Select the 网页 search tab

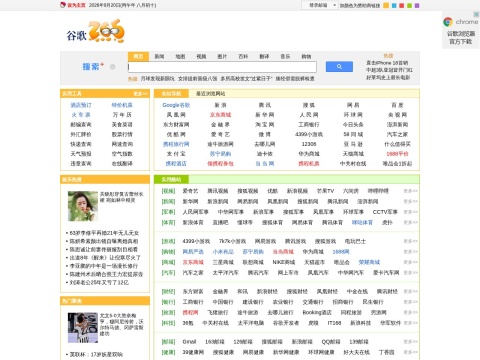138,56
